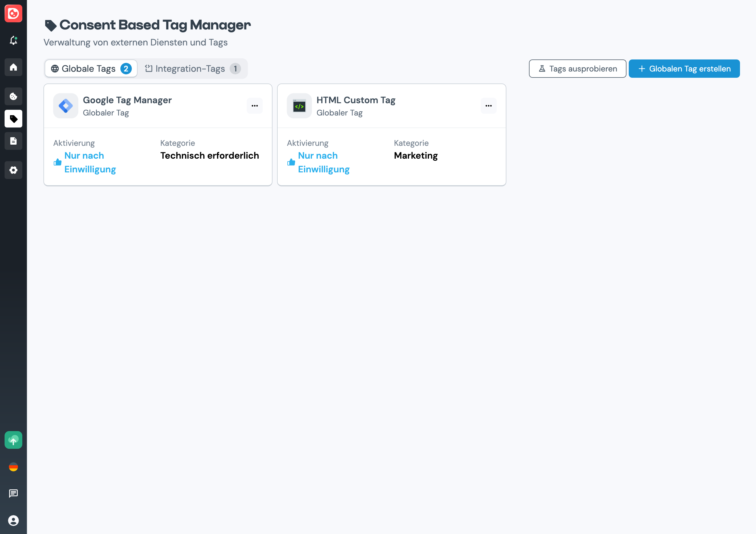Select the tag icon in the sidebar
The width and height of the screenshot is (756, 534).
click(13, 119)
